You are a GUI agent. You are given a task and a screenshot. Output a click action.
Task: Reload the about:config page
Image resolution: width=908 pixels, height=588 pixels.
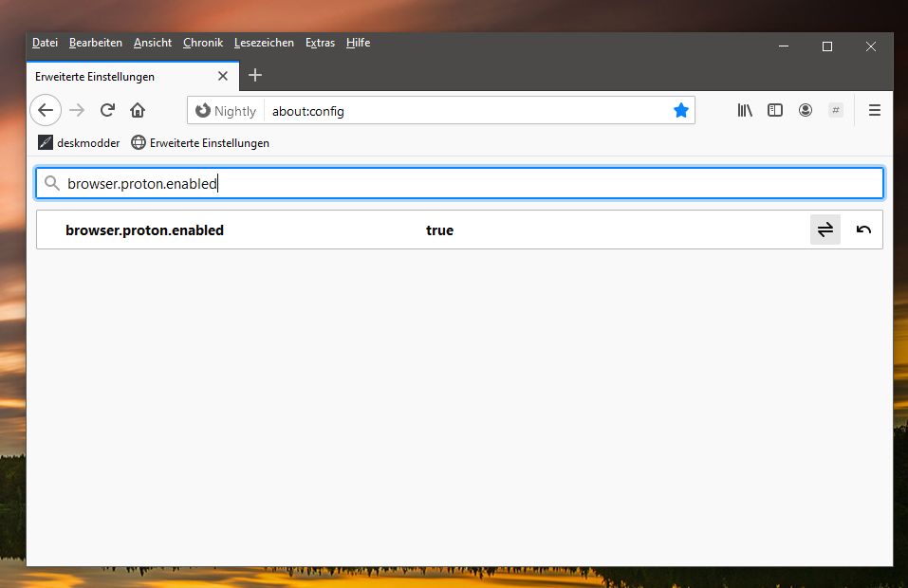tap(107, 110)
